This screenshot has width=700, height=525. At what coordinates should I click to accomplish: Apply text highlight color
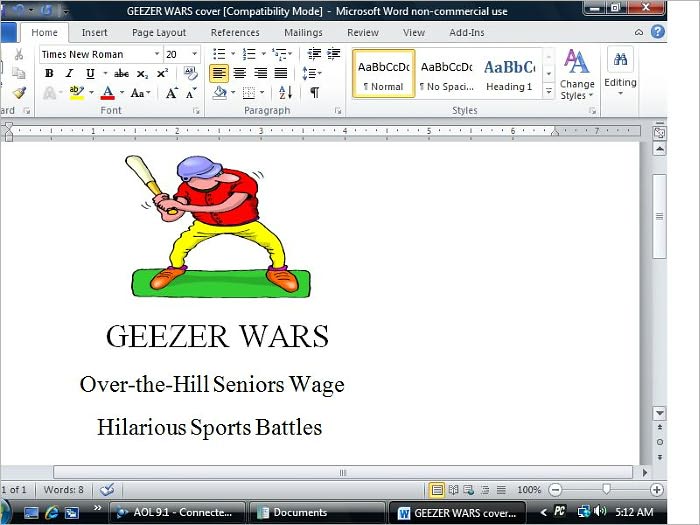(77, 93)
